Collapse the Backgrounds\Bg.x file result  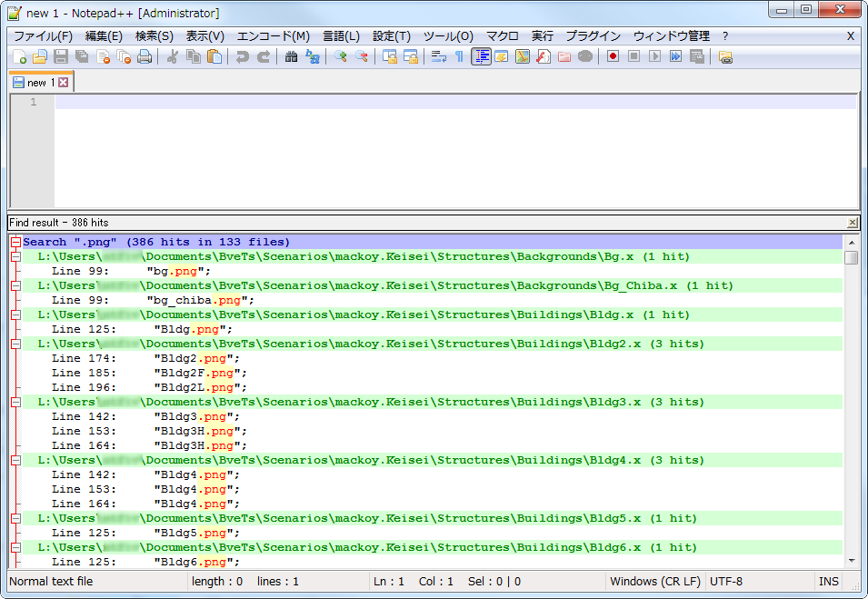pos(16,256)
